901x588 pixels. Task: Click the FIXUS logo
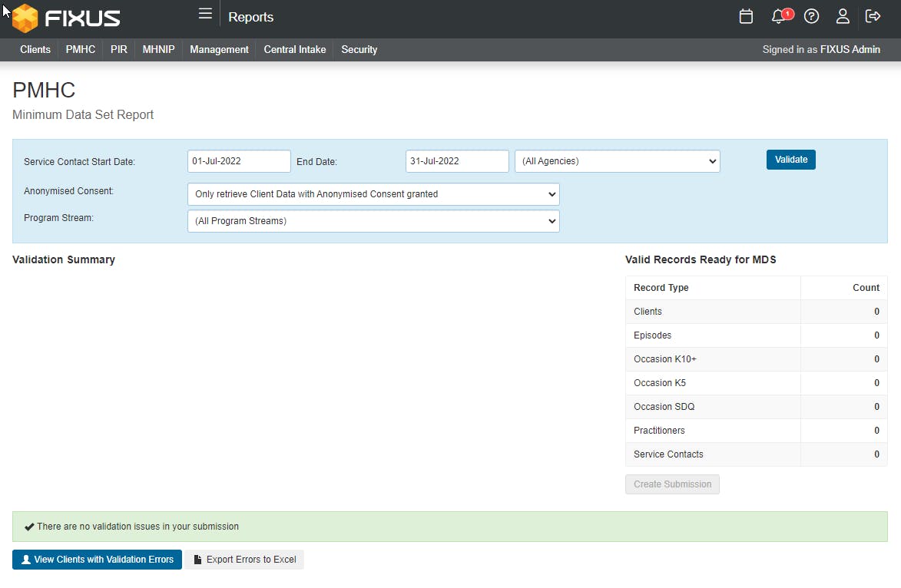(x=66, y=18)
